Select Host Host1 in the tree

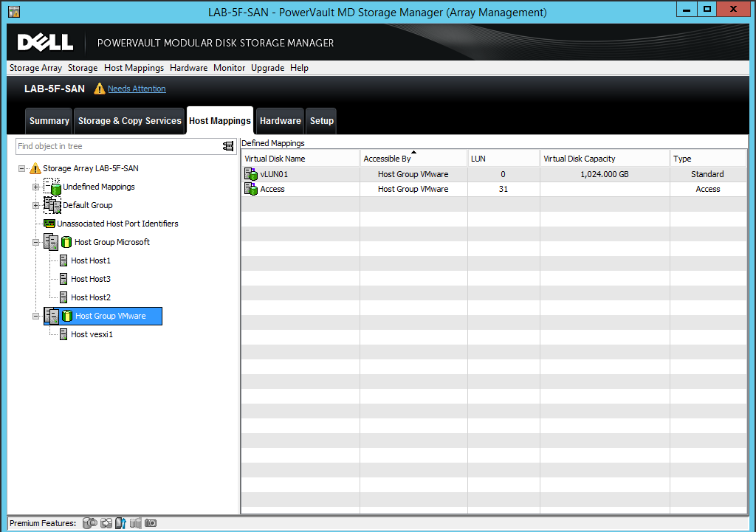click(x=91, y=260)
